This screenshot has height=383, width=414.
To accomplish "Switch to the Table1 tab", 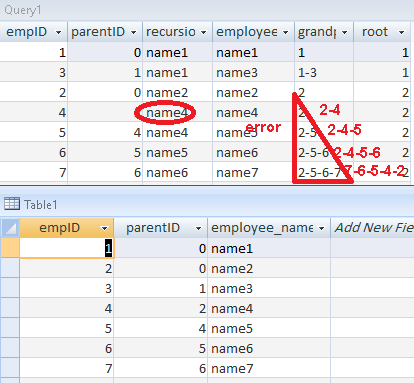I will (x=41, y=204).
